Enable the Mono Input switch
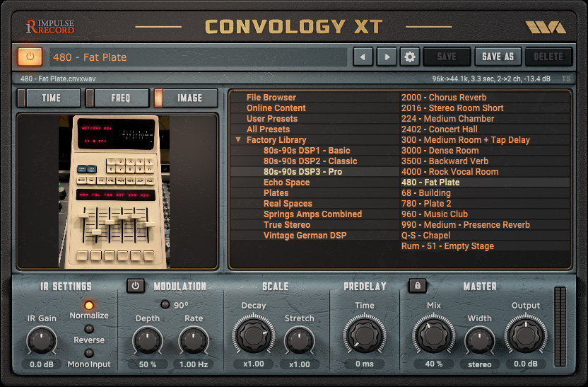588x387 pixels. [89, 353]
